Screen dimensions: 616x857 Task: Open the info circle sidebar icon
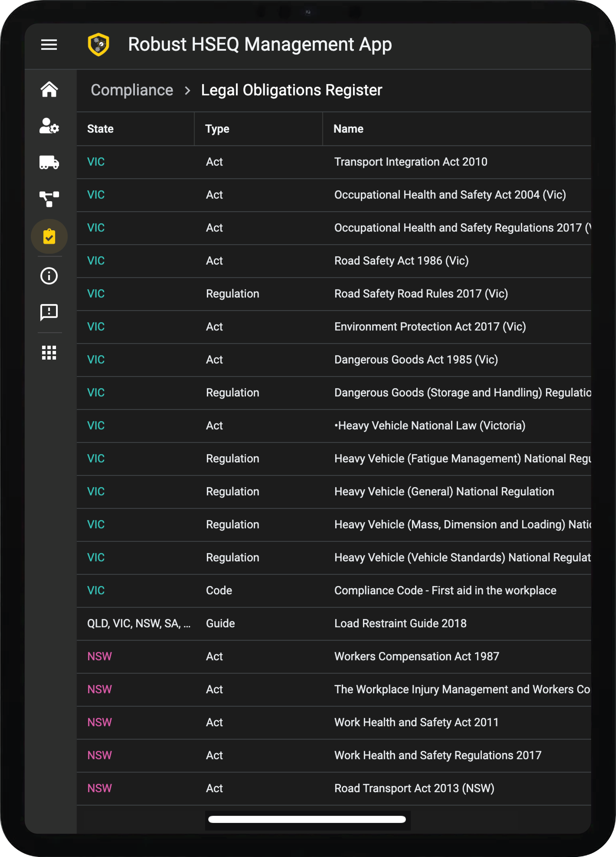point(49,276)
